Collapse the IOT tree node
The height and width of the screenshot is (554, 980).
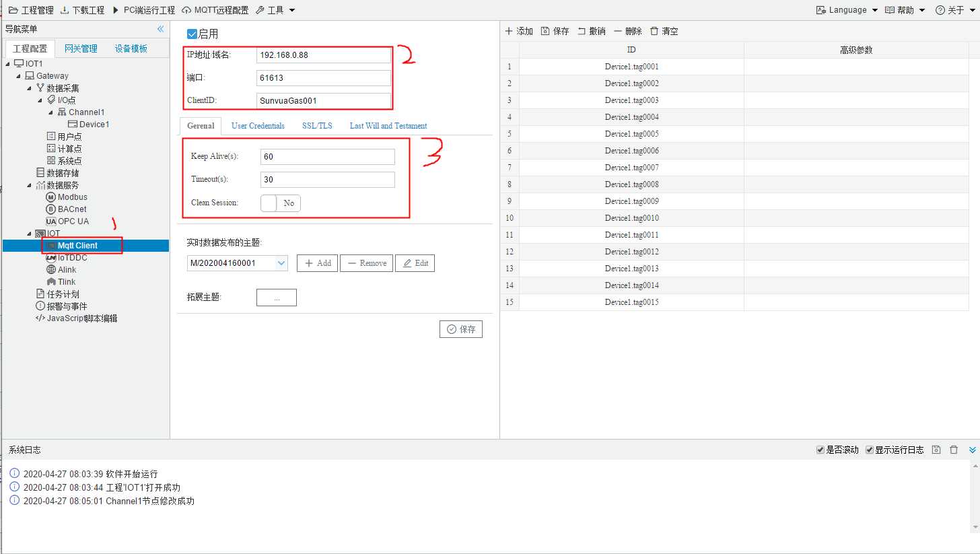coord(30,234)
